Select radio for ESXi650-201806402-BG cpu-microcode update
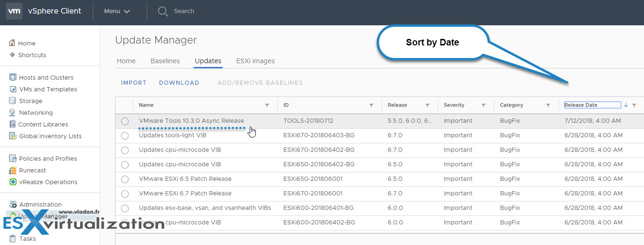The height and width of the screenshot is (245, 644). [125, 165]
